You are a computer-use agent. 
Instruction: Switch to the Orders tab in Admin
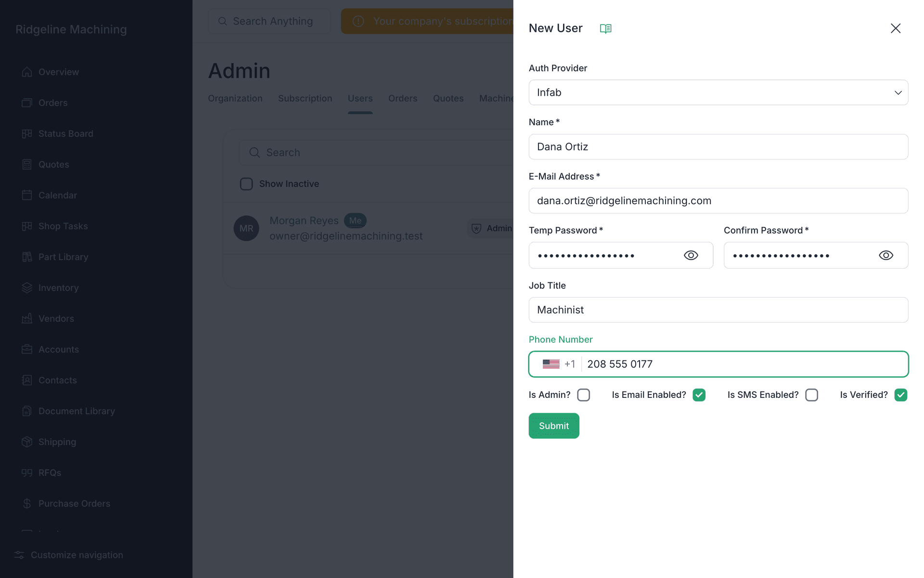[403, 98]
